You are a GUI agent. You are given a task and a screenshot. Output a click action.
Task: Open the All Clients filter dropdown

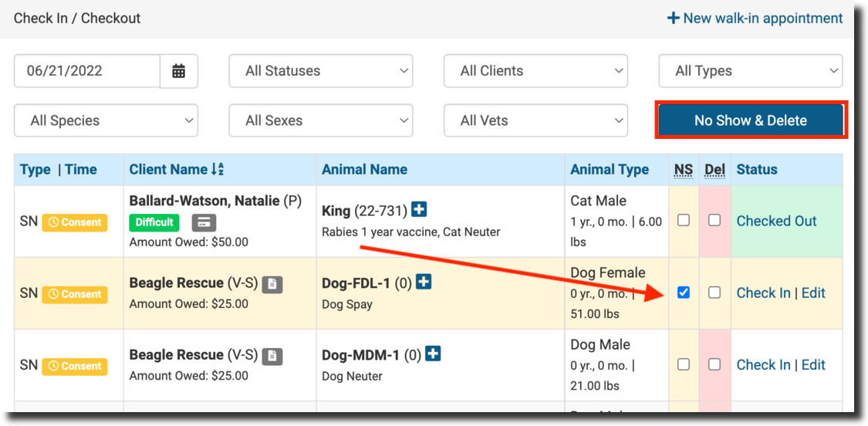pyautogui.click(x=535, y=71)
